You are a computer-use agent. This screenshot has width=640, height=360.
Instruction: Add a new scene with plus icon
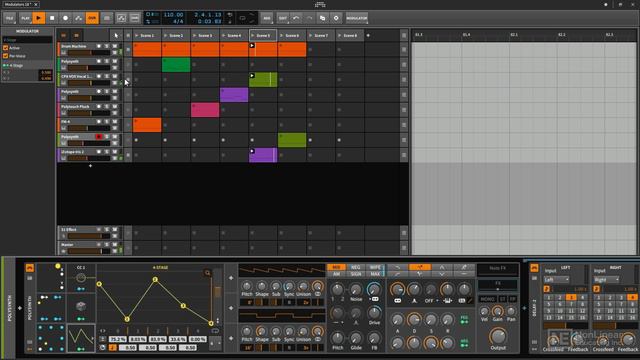tap(368, 36)
